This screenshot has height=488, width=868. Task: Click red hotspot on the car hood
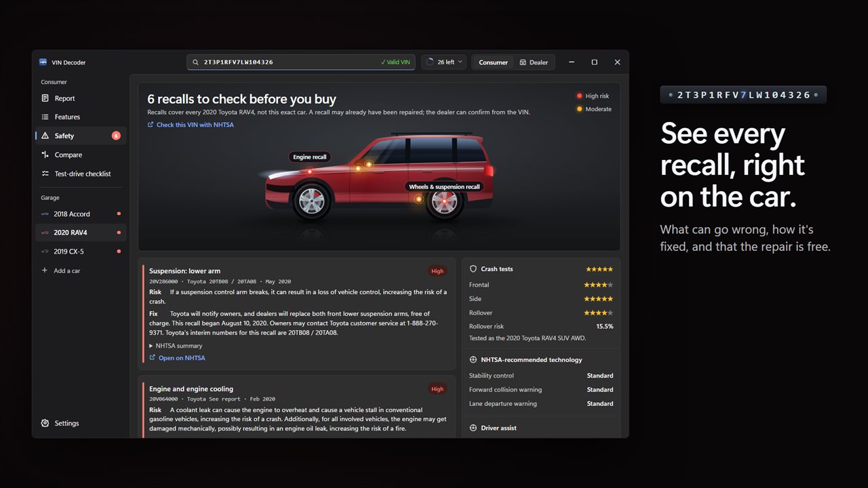[x=310, y=171]
